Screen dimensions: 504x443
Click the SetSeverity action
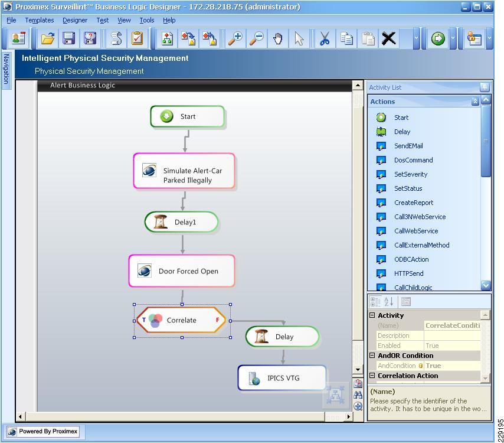point(411,174)
